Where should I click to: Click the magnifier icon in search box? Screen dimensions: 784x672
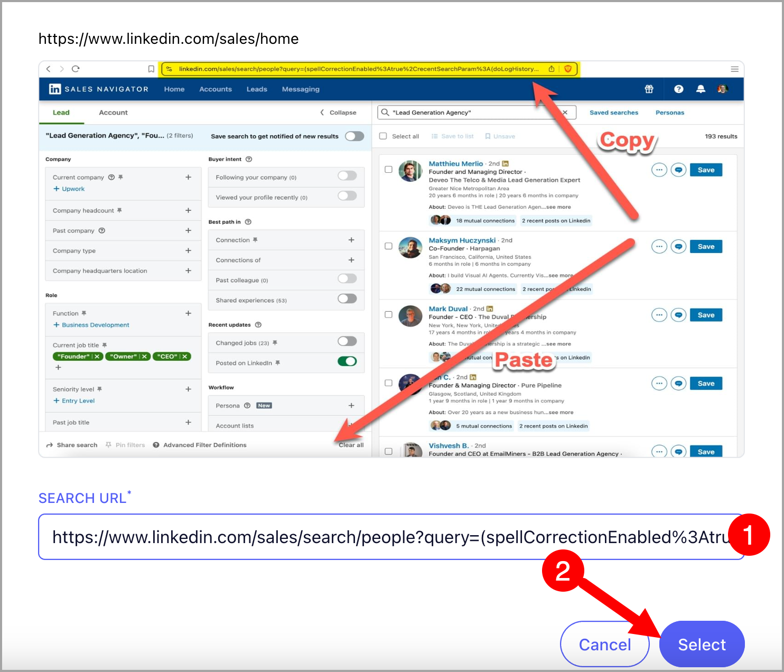pyautogui.click(x=385, y=112)
